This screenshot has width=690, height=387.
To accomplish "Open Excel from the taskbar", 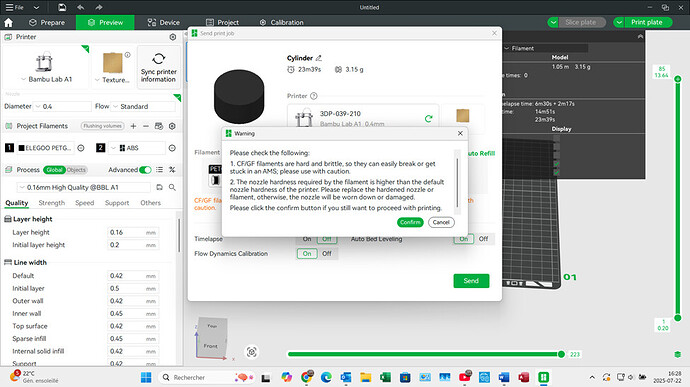I will [x=385, y=377].
